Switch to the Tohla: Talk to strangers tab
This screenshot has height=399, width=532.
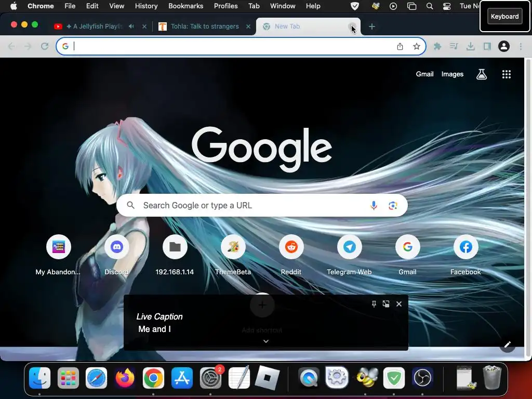pyautogui.click(x=205, y=26)
